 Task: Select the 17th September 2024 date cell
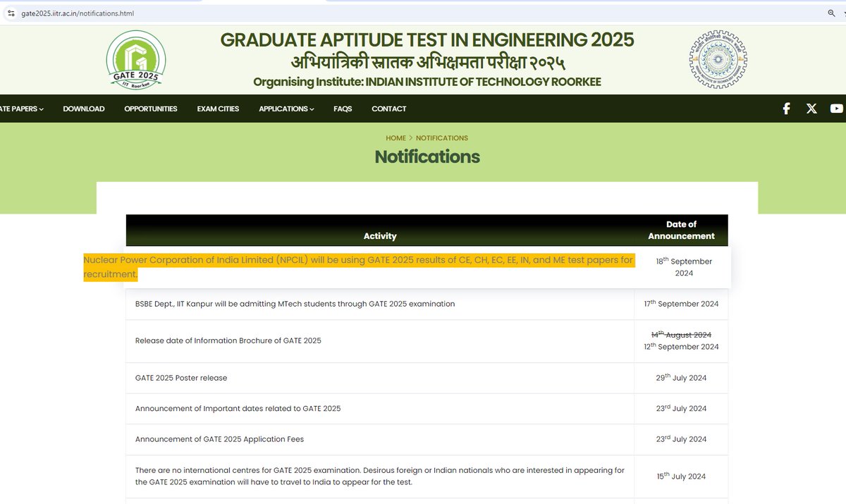point(681,304)
